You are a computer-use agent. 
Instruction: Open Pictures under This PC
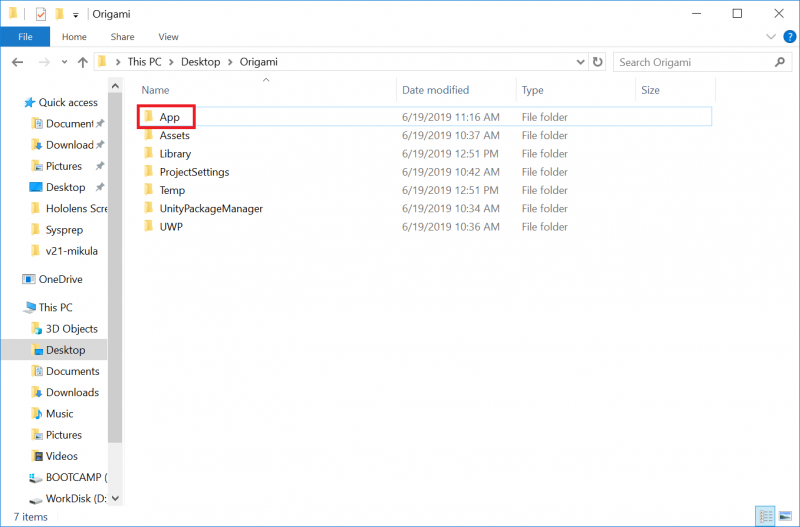tap(57, 435)
